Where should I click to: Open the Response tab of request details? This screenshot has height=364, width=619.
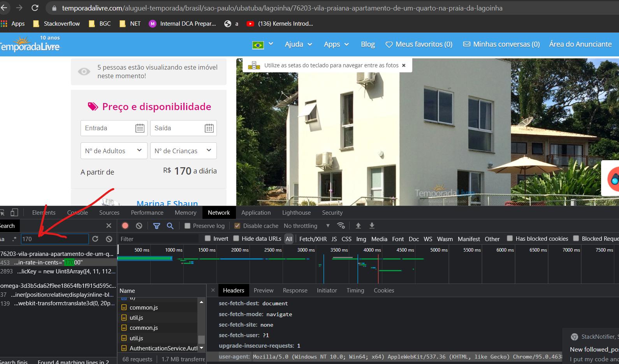(295, 290)
